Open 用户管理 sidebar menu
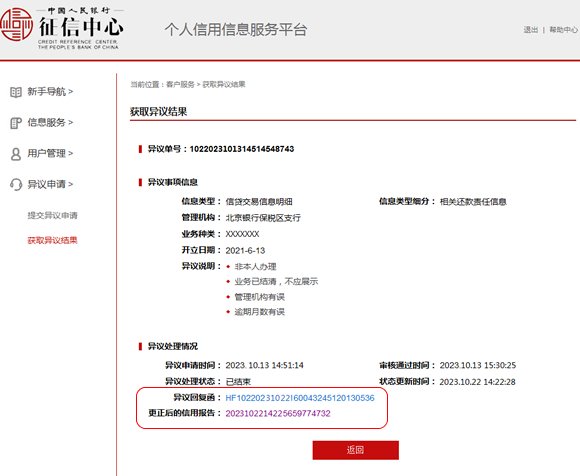This screenshot has height=476, width=580. (50, 153)
